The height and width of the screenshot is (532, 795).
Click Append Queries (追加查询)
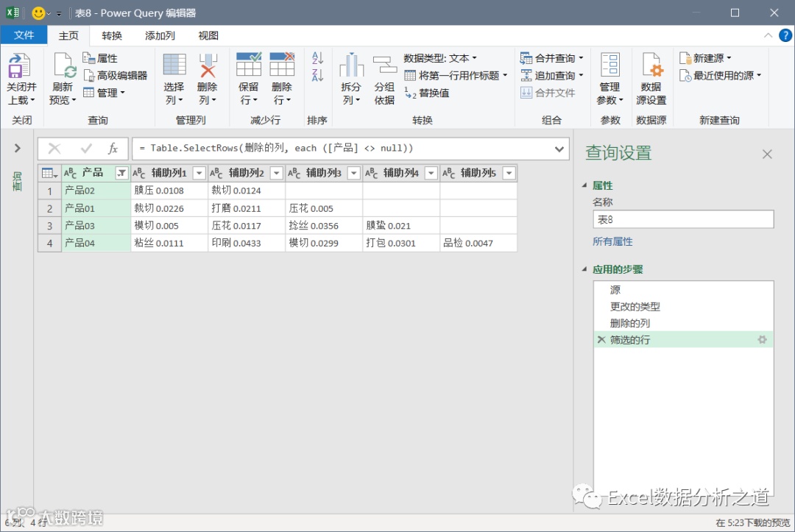click(x=551, y=76)
